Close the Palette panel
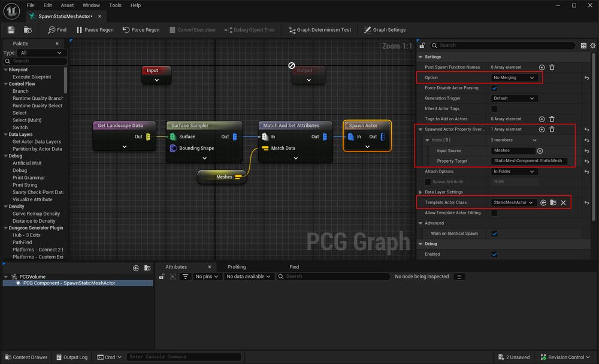 tap(57, 44)
